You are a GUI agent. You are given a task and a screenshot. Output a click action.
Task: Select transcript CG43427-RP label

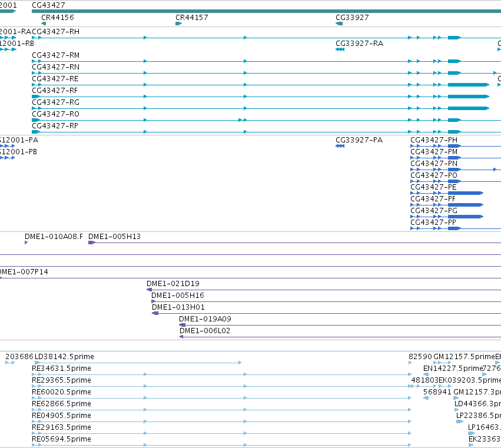tap(55, 126)
